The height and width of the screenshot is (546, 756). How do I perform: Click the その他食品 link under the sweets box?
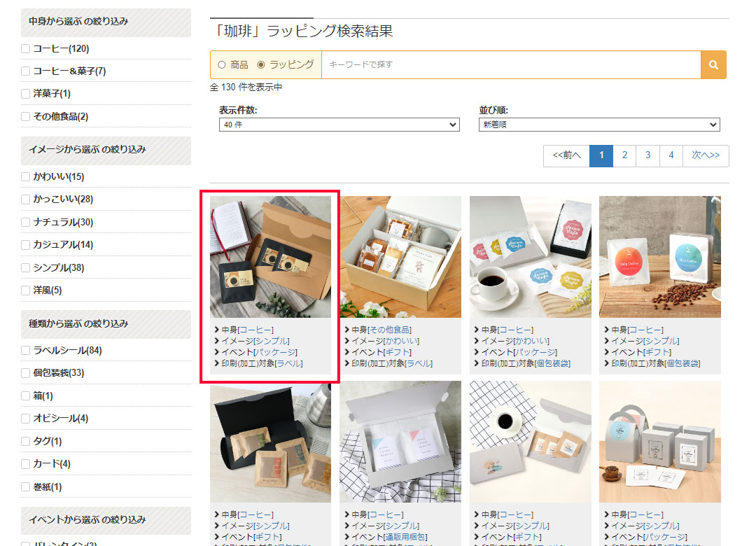[390, 330]
